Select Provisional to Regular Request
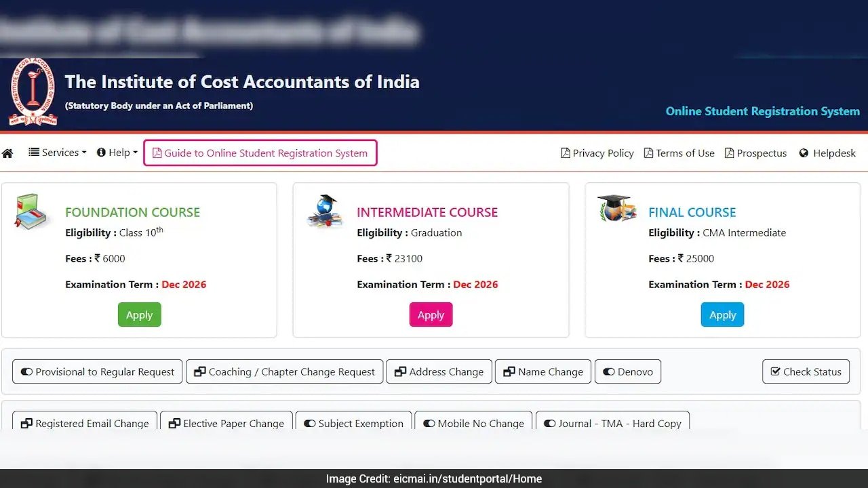Image resolution: width=868 pixels, height=488 pixels. click(x=98, y=371)
